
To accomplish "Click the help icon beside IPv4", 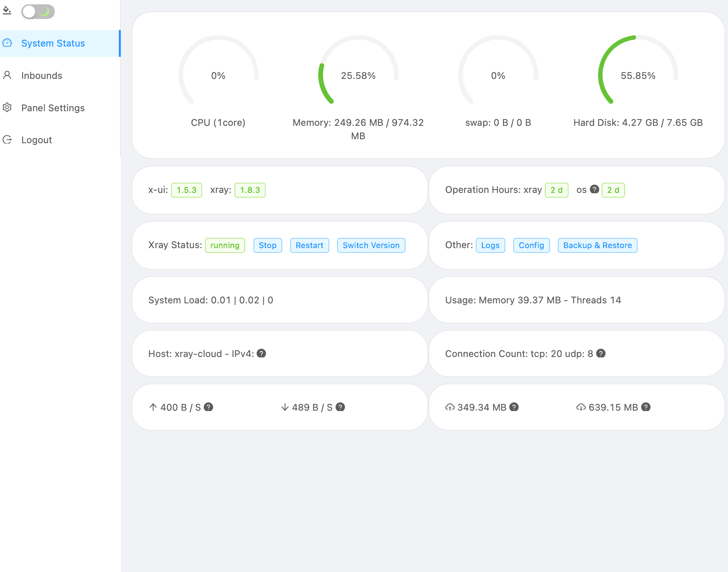I will (x=261, y=353).
